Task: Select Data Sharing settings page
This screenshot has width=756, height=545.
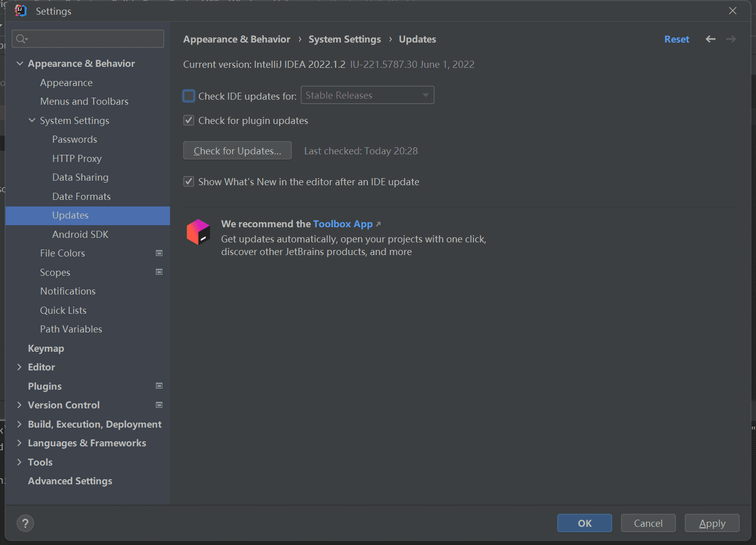Action: pos(80,177)
